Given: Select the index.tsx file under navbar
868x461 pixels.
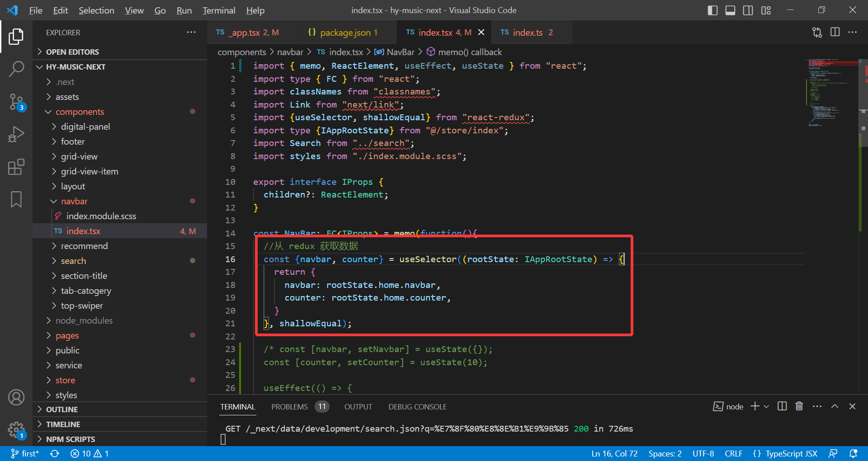Looking at the screenshot, I should [120, 231].
